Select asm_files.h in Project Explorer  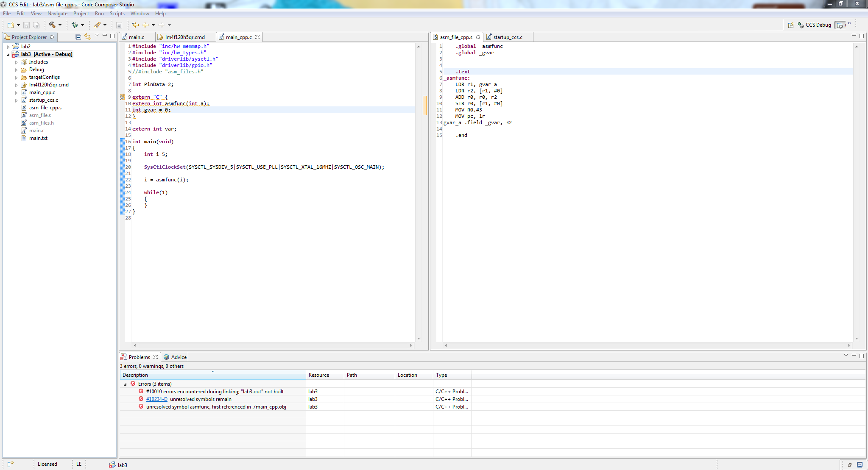point(41,123)
